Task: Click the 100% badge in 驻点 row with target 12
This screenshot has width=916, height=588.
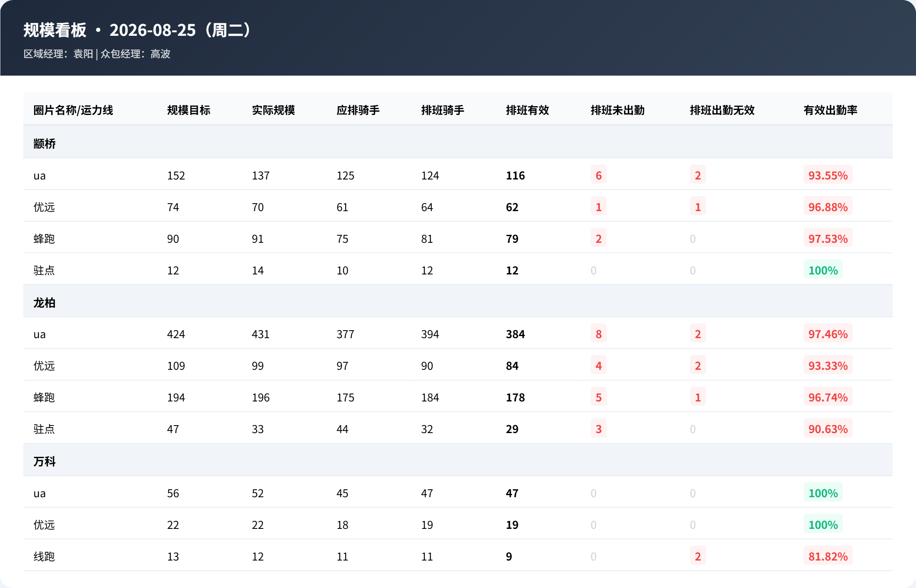Action: point(823,269)
